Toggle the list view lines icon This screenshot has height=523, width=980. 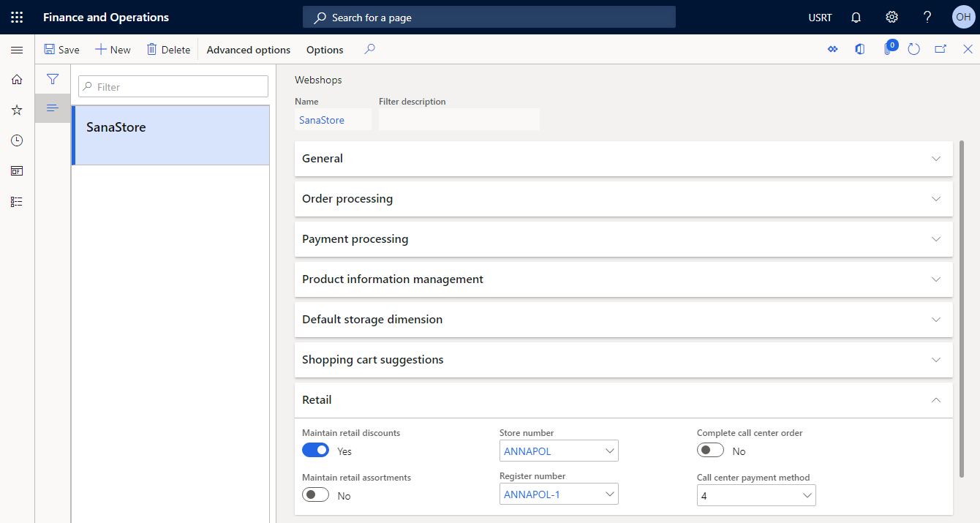click(x=53, y=108)
